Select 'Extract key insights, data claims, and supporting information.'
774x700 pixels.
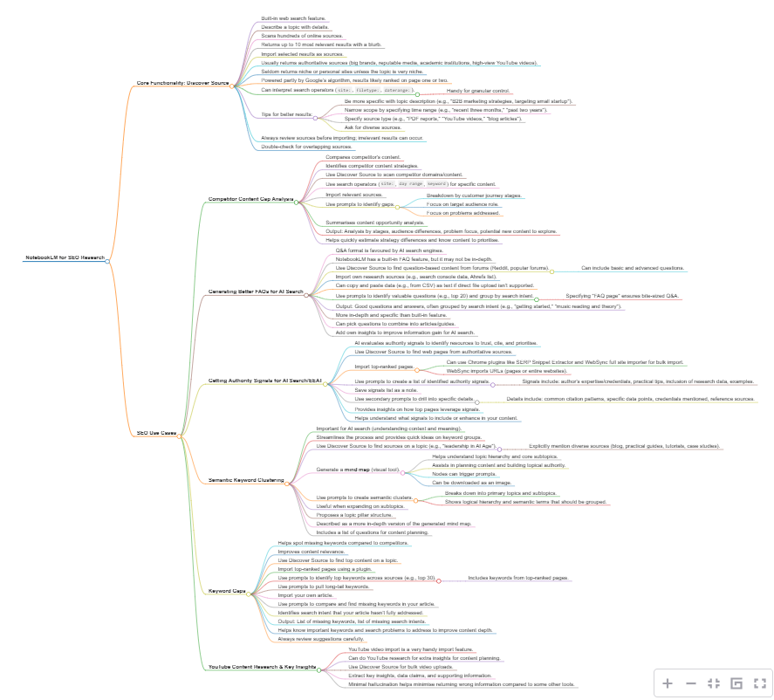[420, 676]
